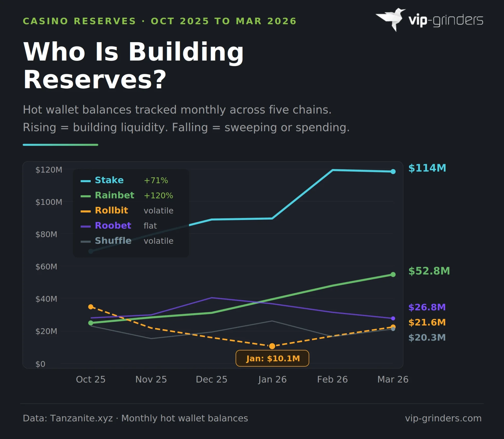Click the $52.8M Rainbet end value
The image size is (504, 439).
(x=429, y=271)
